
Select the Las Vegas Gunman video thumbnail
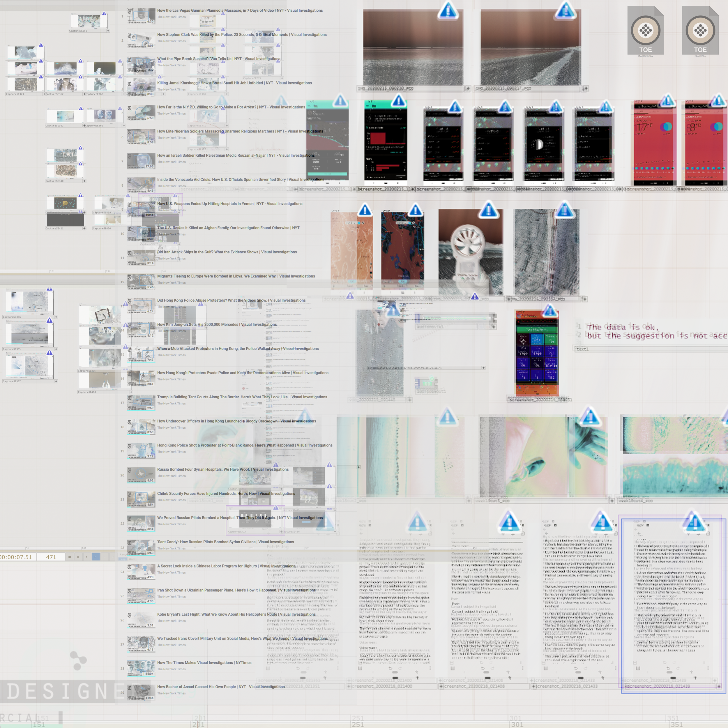click(x=141, y=17)
